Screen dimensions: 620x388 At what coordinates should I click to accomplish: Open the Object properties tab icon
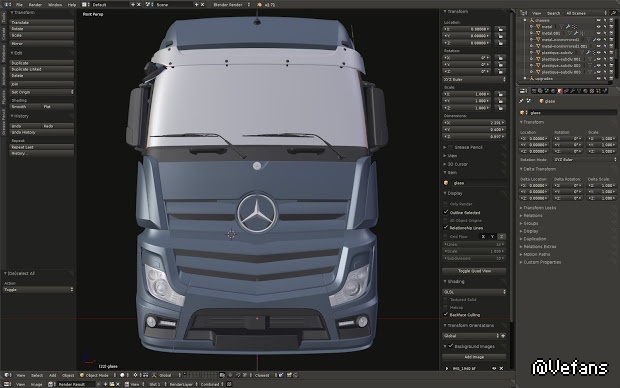(560, 91)
